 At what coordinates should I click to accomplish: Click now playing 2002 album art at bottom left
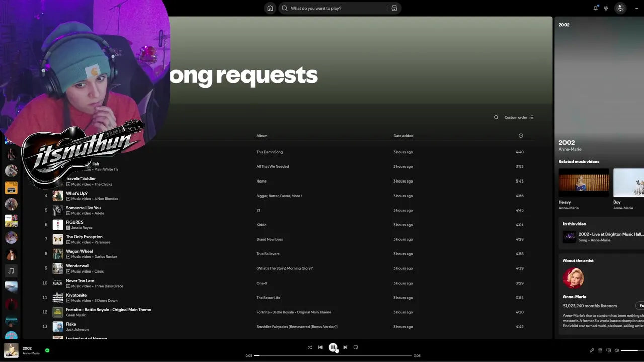(x=11, y=350)
